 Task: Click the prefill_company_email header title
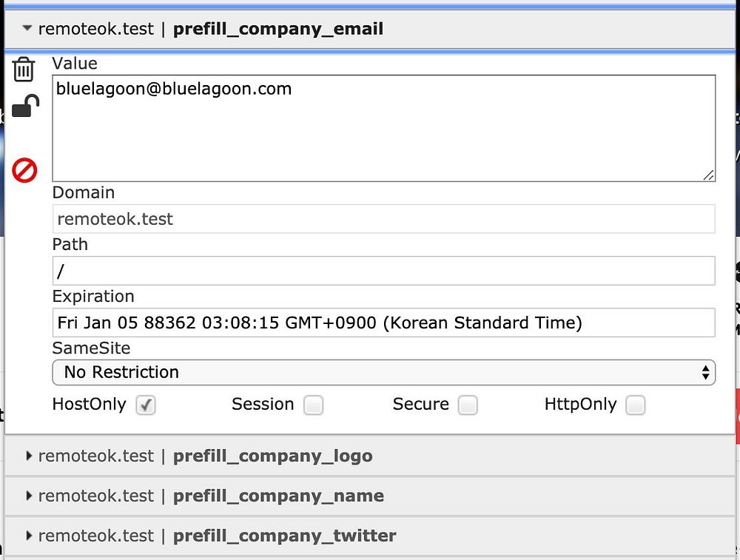[x=277, y=29]
